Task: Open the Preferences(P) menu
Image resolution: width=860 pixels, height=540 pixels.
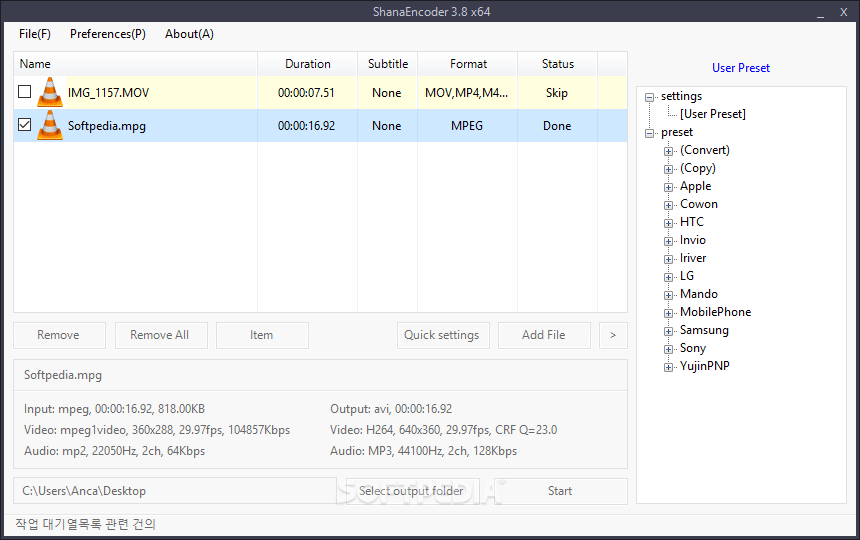Action: click(108, 34)
